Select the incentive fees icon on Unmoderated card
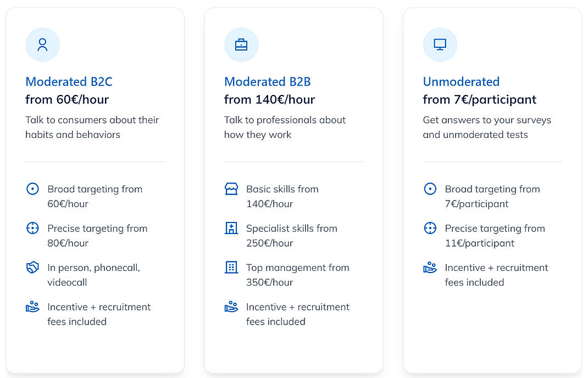Screen dimensions: 588x378 pyautogui.click(x=430, y=268)
